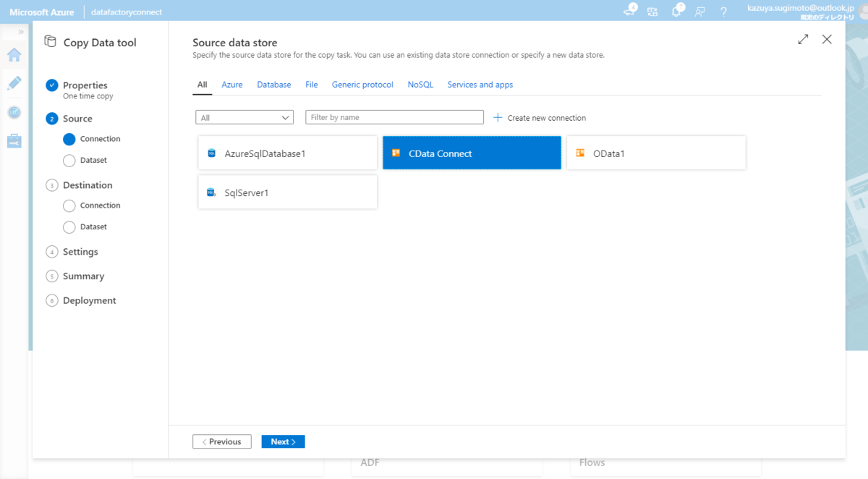The image size is (868, 479).
Task: Select the Destination Dataset step circle
Action: [x=69, y=227]
